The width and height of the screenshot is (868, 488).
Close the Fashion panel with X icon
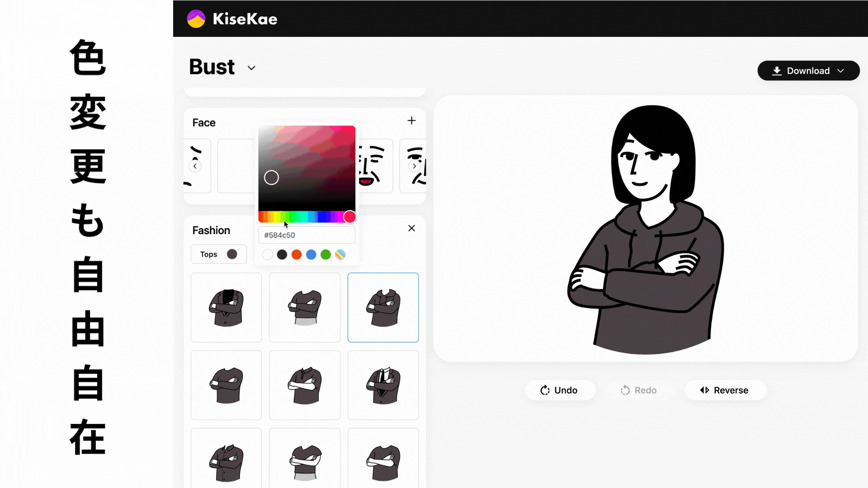[x=411, y=228]
